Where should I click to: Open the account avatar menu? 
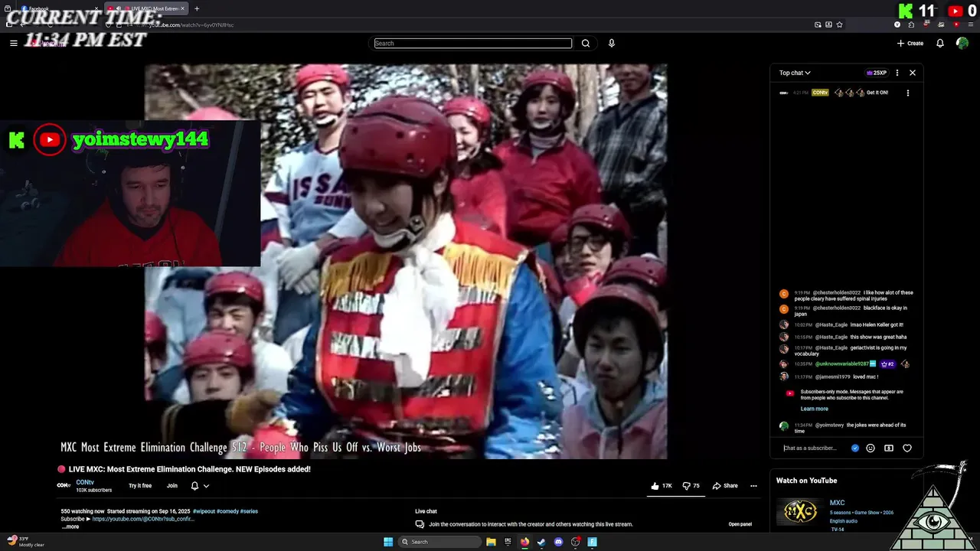pos(962,44)
